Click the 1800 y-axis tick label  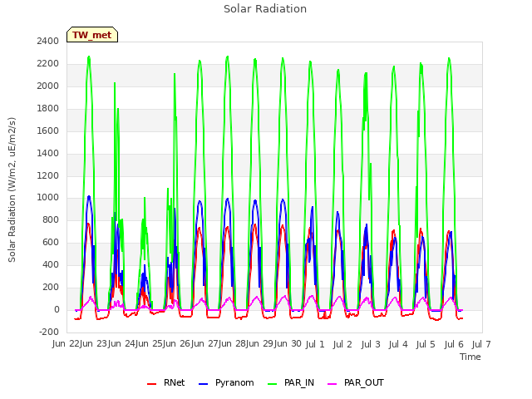pyautogui.click(x=48, y=108)
